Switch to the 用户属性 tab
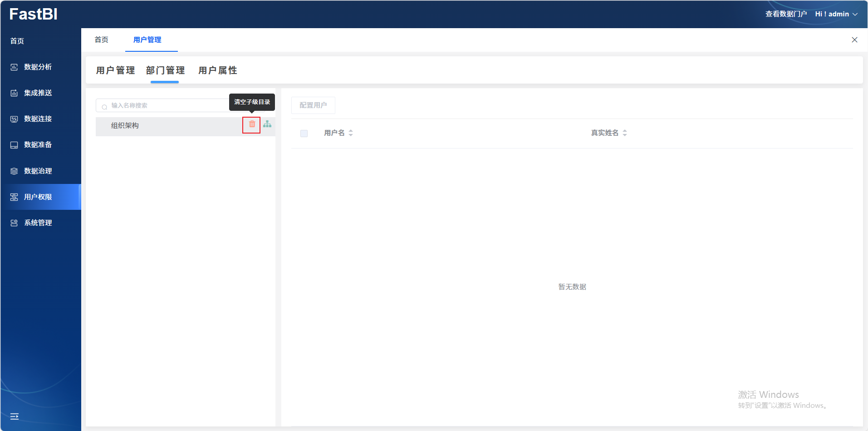Screen dimensions: 868x431 pyautogui.click(x=218, y=70)
